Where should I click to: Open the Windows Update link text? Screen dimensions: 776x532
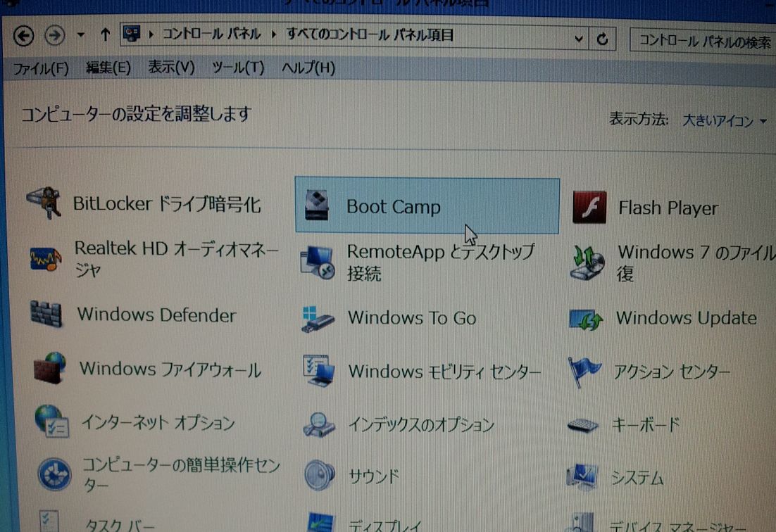687,318
